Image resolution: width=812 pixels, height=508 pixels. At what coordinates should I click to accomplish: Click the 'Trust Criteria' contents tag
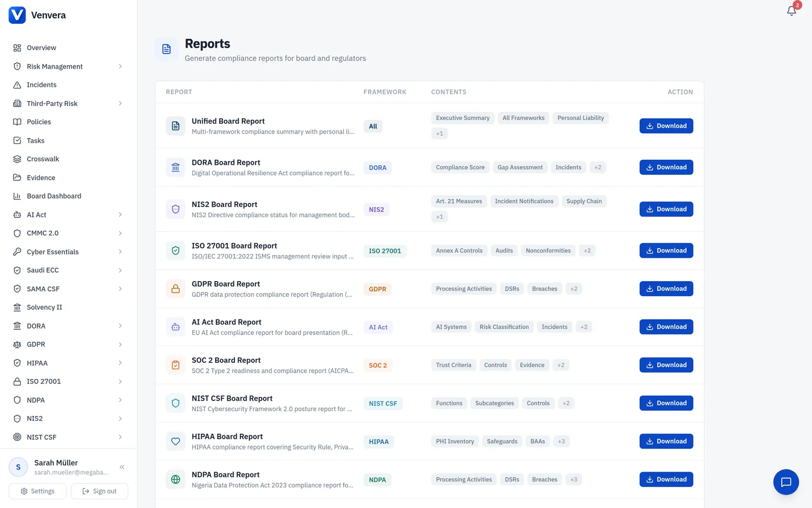pos(454,365)
